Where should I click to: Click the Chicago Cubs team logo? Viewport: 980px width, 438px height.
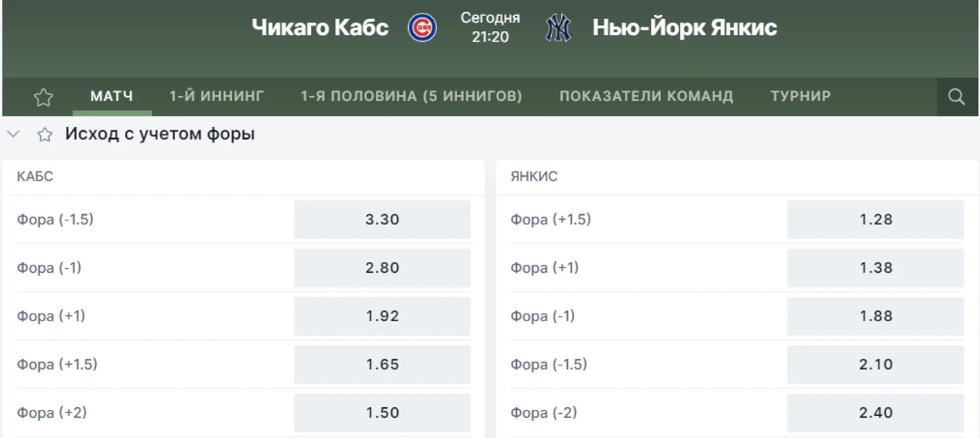tap(422, 28)
